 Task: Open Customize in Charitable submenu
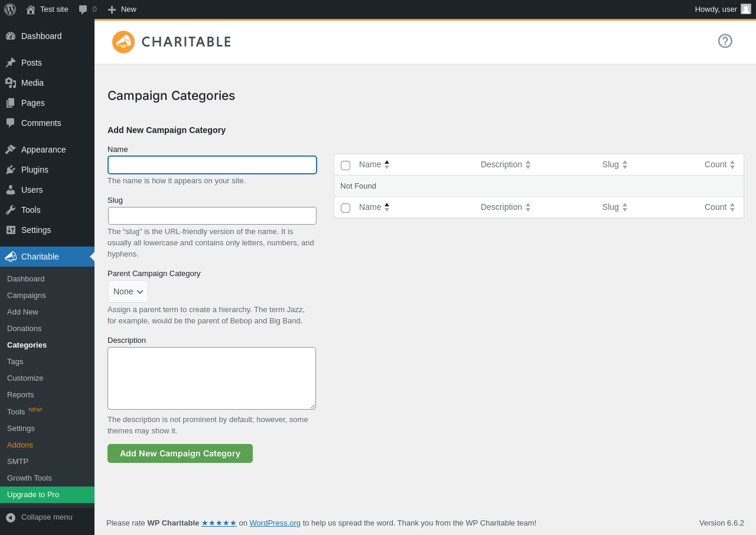25,378
